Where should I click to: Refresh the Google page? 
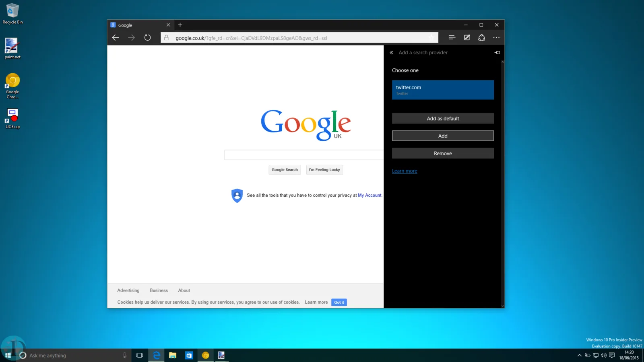click(147, 38)
